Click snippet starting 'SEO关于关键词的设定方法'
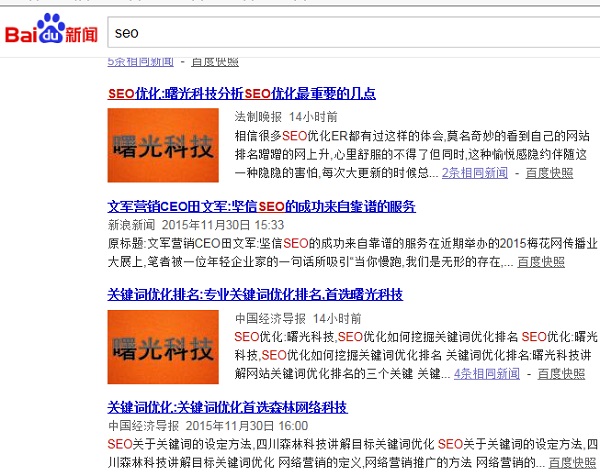600x476 pixels. 352,453
